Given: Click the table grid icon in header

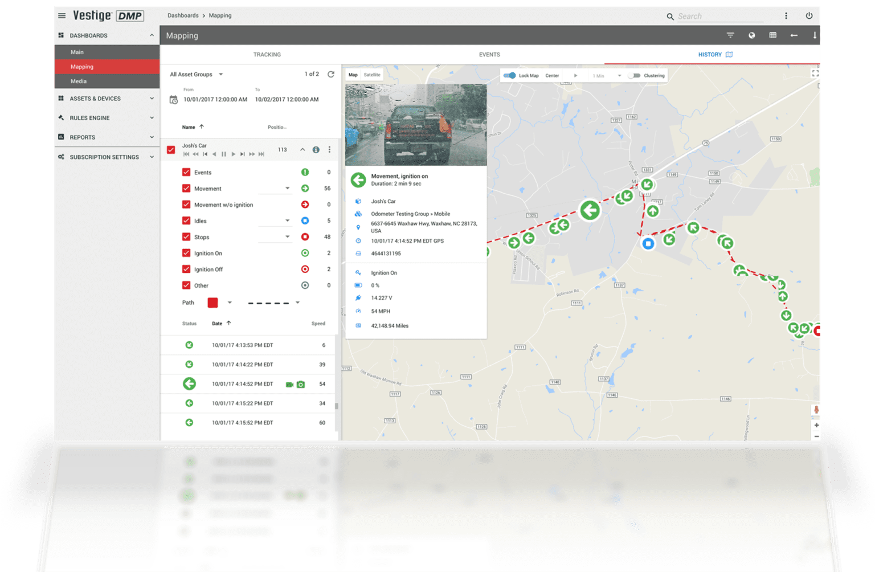Looking at the screenshot, I should click(x=773, y=35).
